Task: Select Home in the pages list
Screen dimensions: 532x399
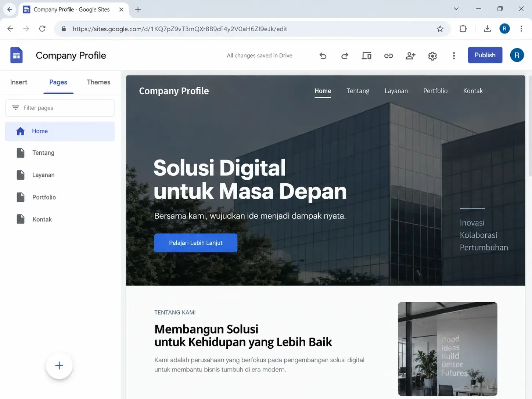Action: [60, 131]
